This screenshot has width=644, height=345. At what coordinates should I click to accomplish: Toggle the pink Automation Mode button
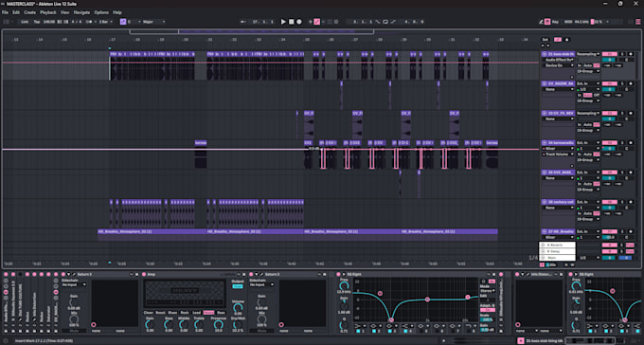558,40
